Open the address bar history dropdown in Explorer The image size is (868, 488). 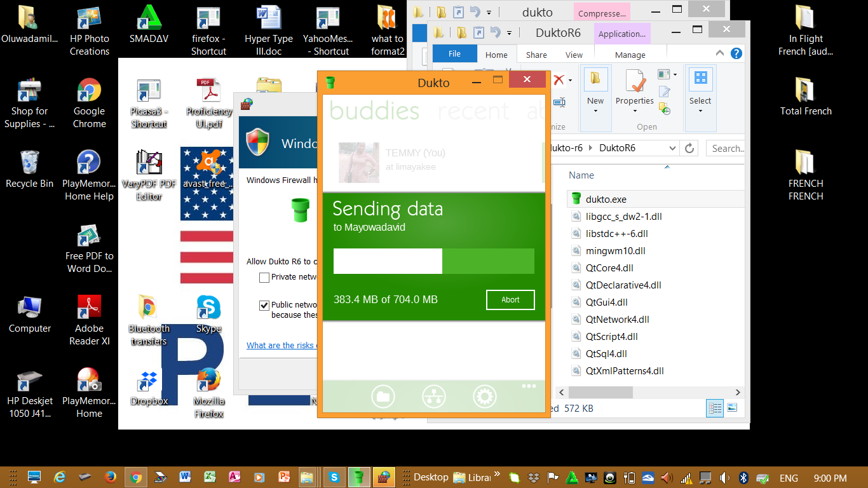[673, 148]
